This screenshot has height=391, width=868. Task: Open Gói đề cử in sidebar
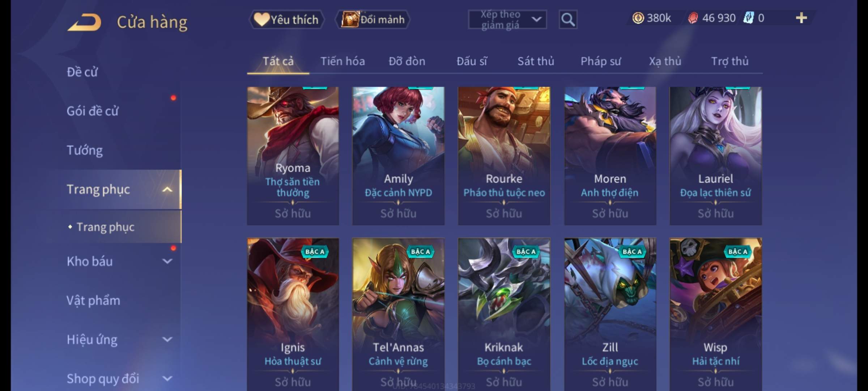(x=93, y=111)
